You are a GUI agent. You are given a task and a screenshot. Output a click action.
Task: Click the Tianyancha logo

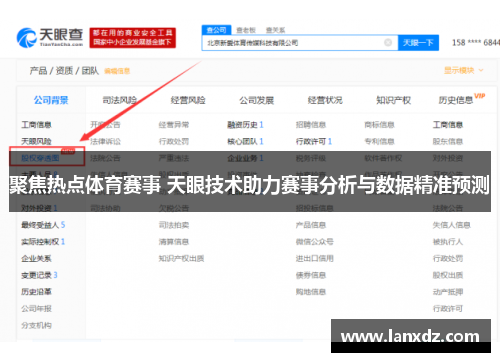point(50,37)
